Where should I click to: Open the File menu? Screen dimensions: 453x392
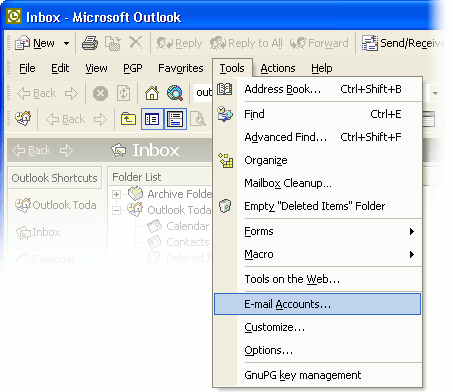[x=27, y=68]
